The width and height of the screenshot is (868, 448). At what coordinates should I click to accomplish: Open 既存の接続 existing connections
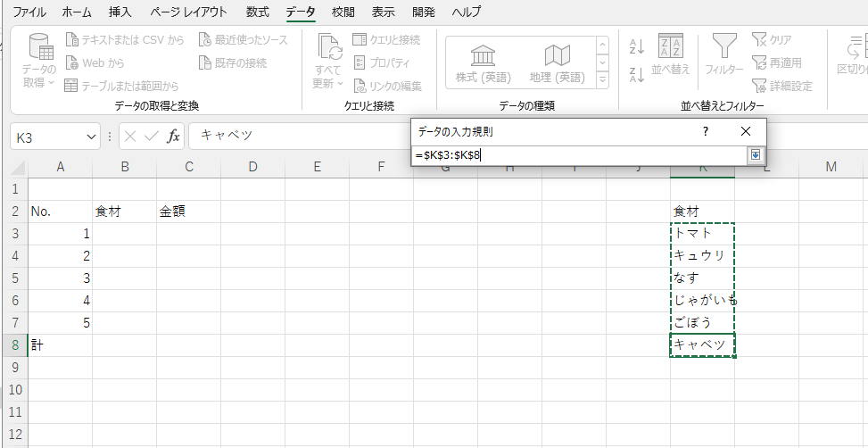[x=233, y=63]
